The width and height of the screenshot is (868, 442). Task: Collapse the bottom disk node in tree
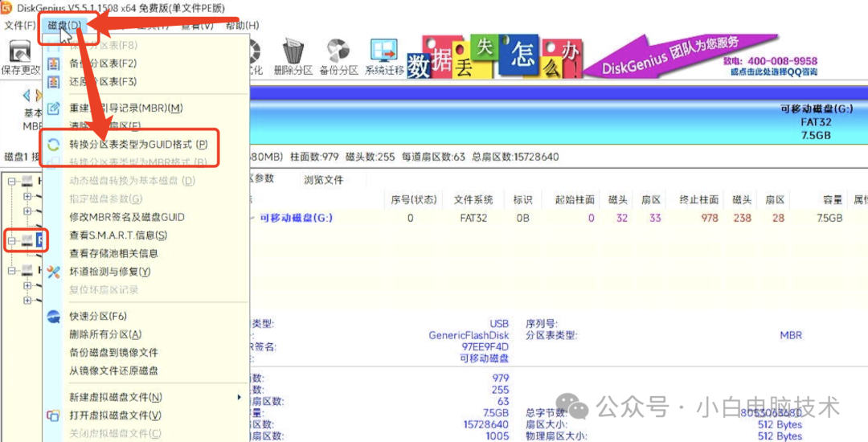[11, 271]
